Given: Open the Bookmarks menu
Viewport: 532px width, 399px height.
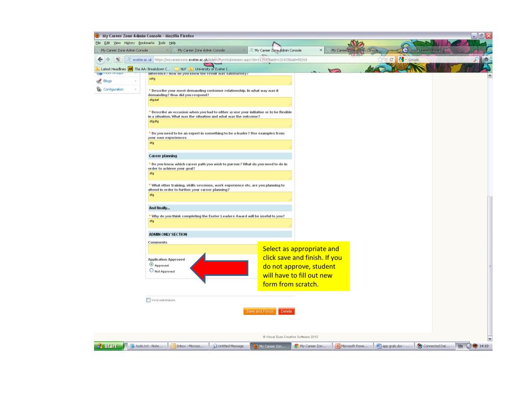Looking at the screenshot, I should (146, 43).
